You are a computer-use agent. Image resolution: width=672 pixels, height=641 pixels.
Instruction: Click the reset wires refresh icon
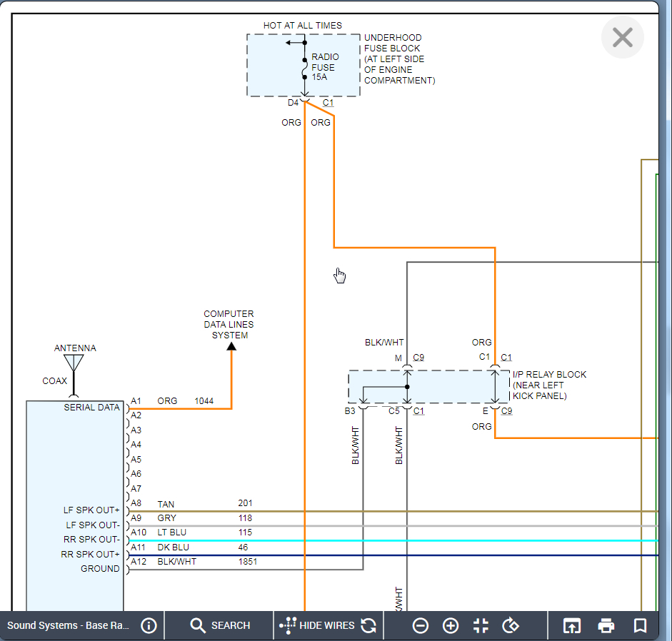[x=368, y=626]
